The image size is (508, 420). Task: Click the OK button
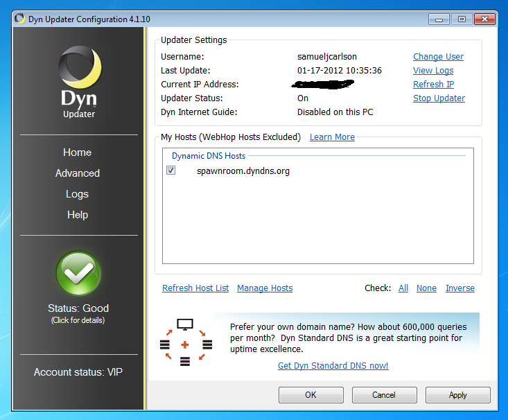pos(311,395)
